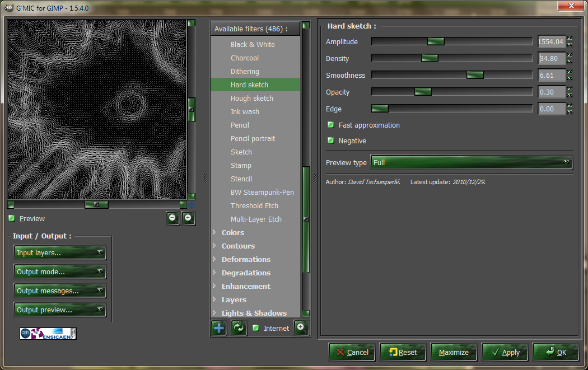Click the Edge slider handle
This screenshot has height=370, width=588.
pyautogui.click(x=380, y=109)
